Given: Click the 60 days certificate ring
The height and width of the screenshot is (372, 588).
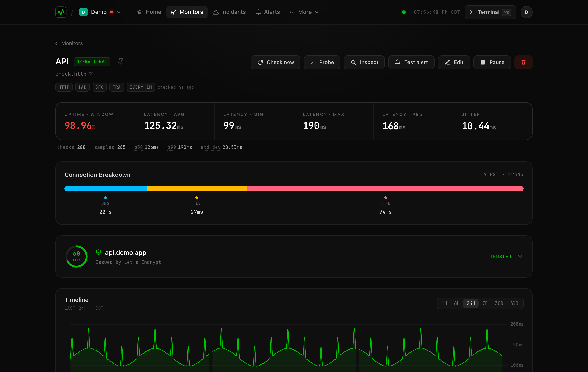Looking at the screenshot, I should click(x=77, y=257).
